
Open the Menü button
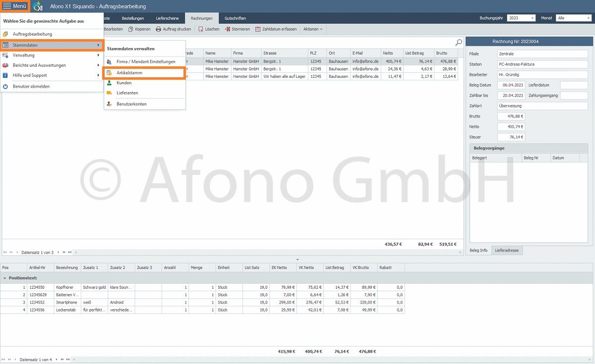pyautogui.click(x=15, y=6)
